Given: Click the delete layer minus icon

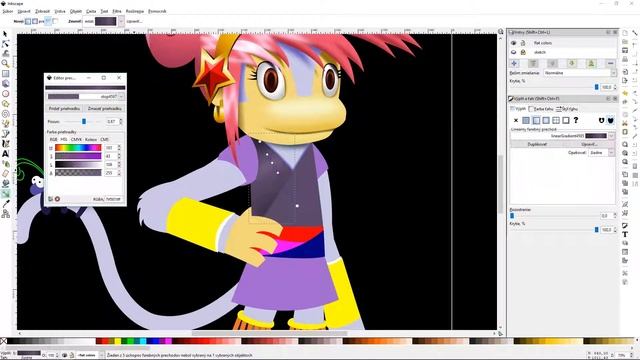Looking at the screenshot, I should [610, 63].
